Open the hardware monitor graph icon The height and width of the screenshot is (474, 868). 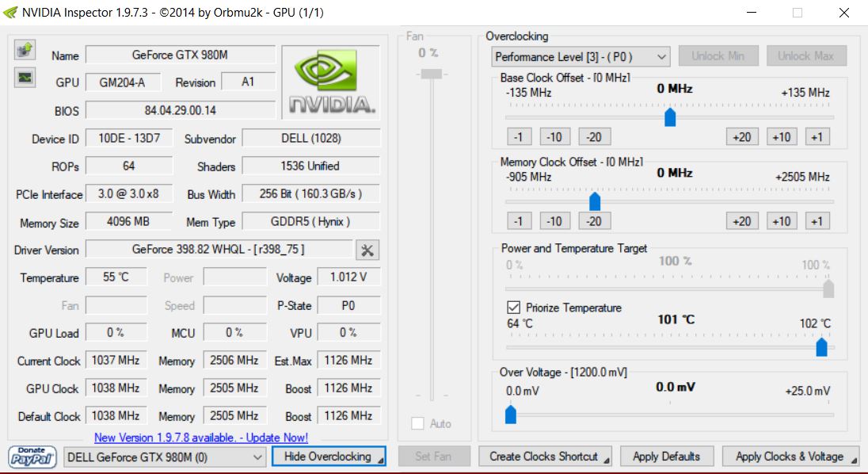pos(25,78)
